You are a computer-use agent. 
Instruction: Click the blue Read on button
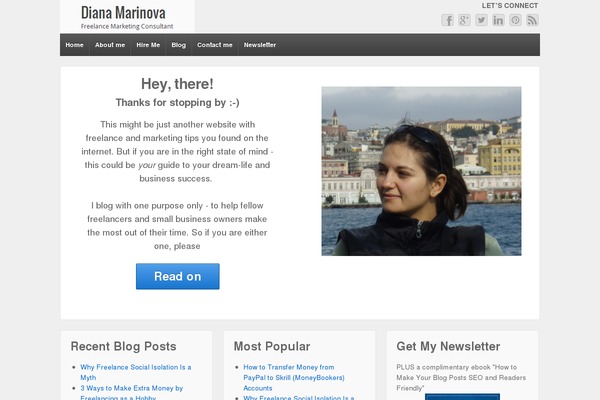[178, 276]
